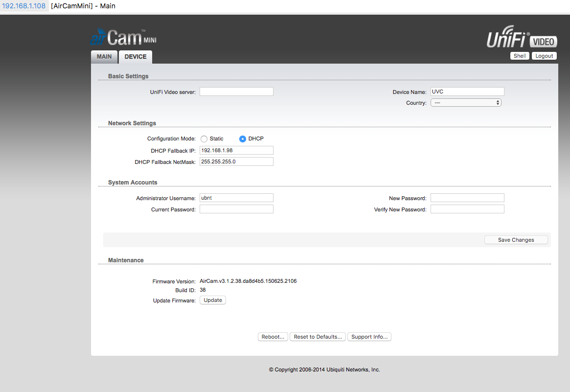
Task: Focus the UniFi Video server field
Action: click(236, 92)
